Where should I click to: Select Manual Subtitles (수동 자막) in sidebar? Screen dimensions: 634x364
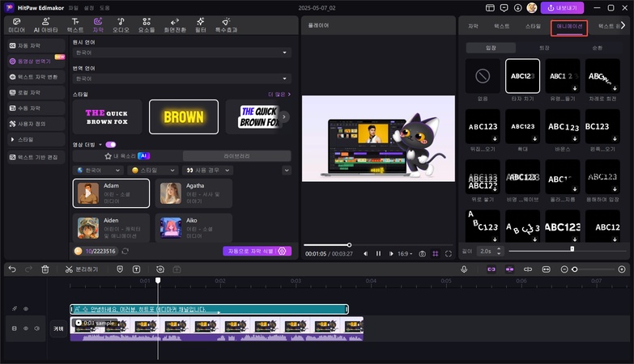36,108
